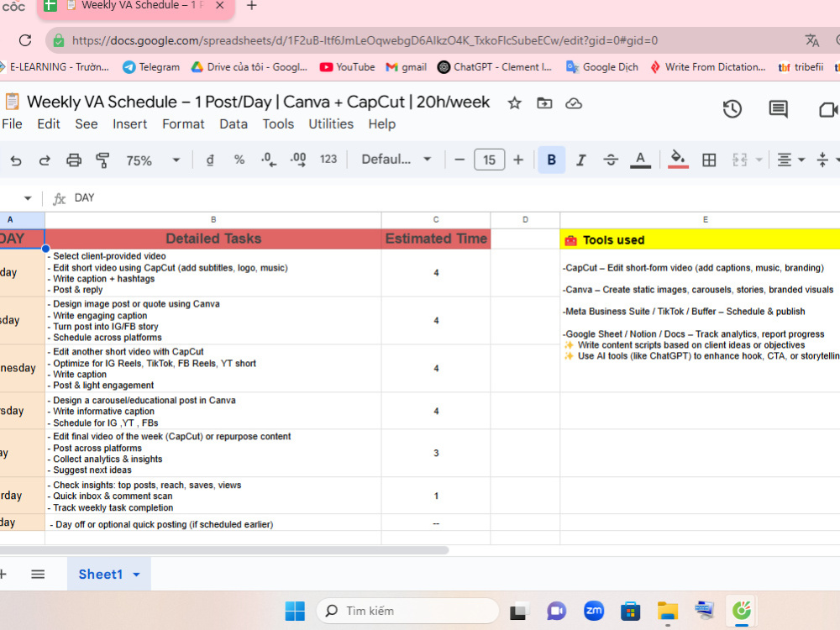This screenshot has width=840, height=630.
Task: Expand the merge cells dropdown arrow
Action: click(x=759, y=160)
